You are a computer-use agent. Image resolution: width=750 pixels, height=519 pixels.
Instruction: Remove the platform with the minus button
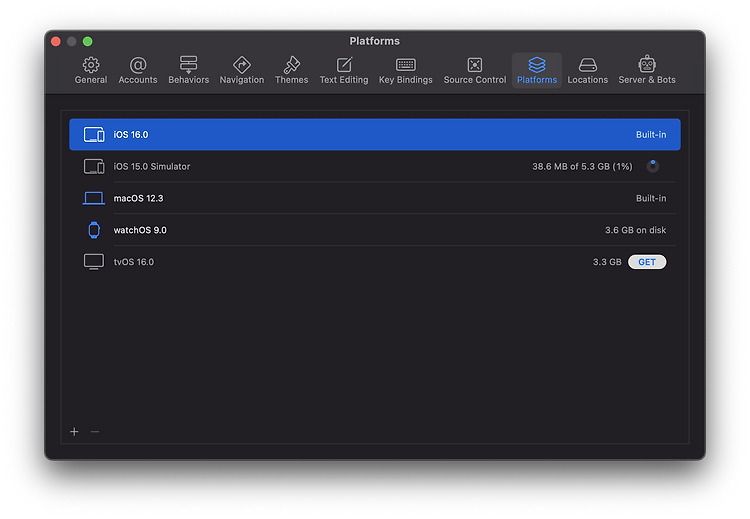[95, 432]
